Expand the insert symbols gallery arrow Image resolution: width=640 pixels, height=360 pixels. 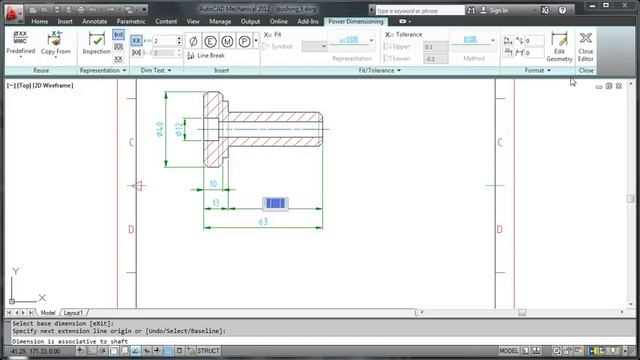(256, 41)
